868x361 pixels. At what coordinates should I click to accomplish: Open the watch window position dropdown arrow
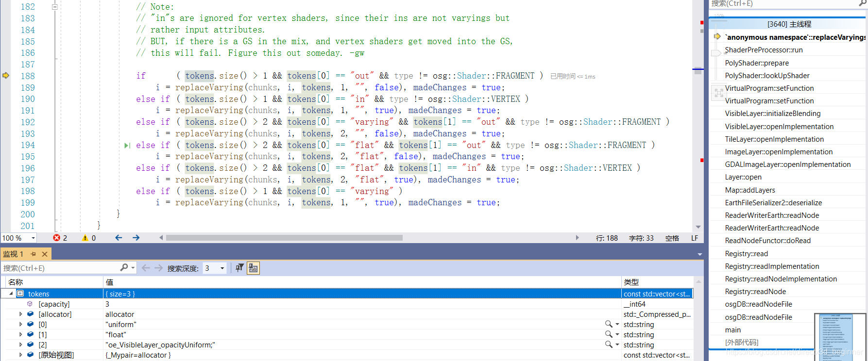tap(699, 254)
